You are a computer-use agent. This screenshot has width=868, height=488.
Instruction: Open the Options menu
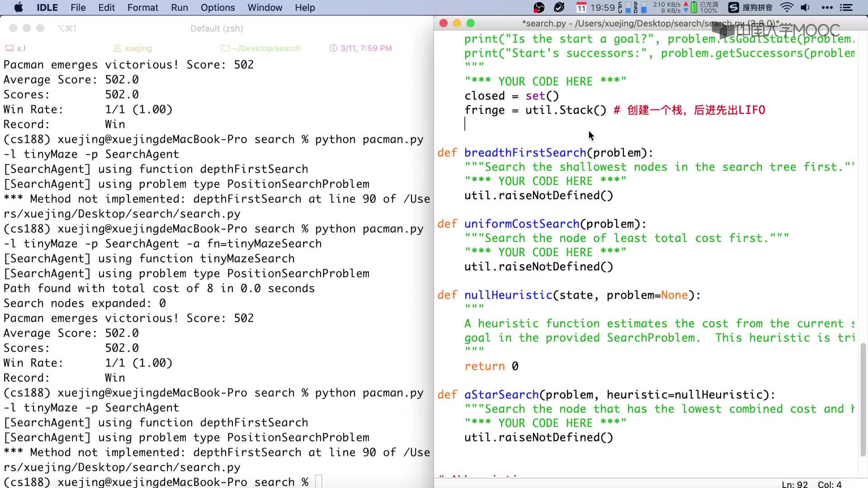(217, 8)
